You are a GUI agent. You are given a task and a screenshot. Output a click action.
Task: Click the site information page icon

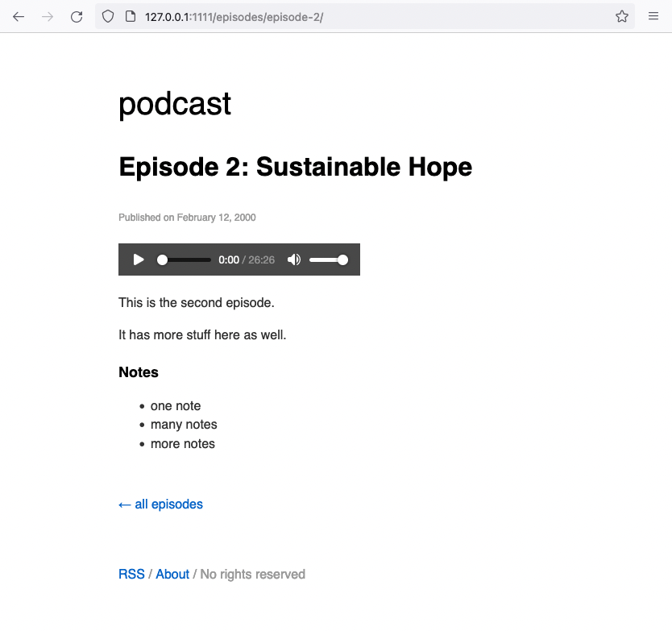(x=129, y=16)
